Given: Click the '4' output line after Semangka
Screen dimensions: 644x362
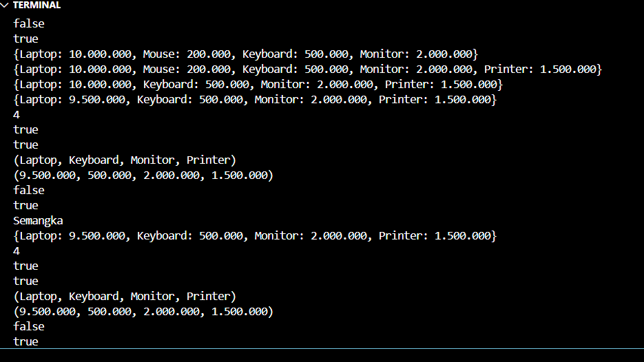Looking at the screenshot, I should click(x=17, y=251).
